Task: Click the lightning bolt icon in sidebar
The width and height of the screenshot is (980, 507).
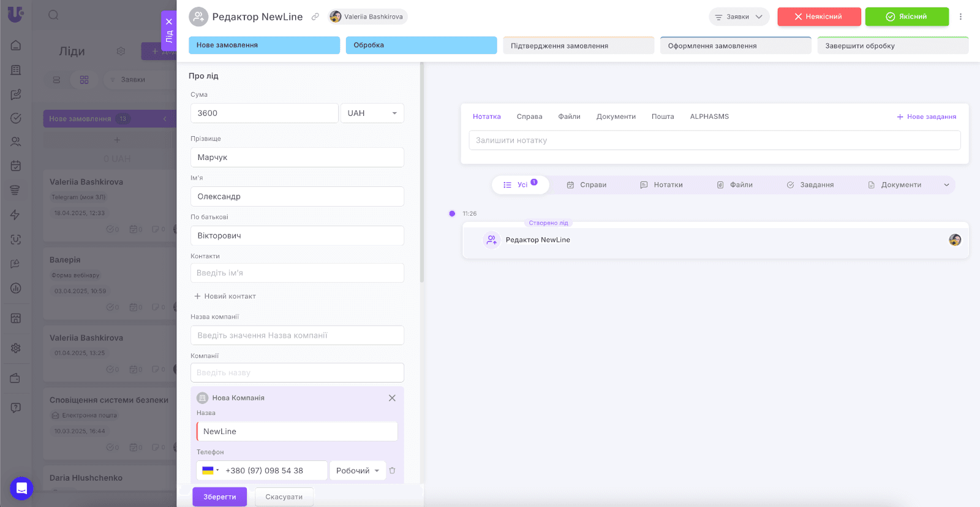Action: (x=16, y=215)
